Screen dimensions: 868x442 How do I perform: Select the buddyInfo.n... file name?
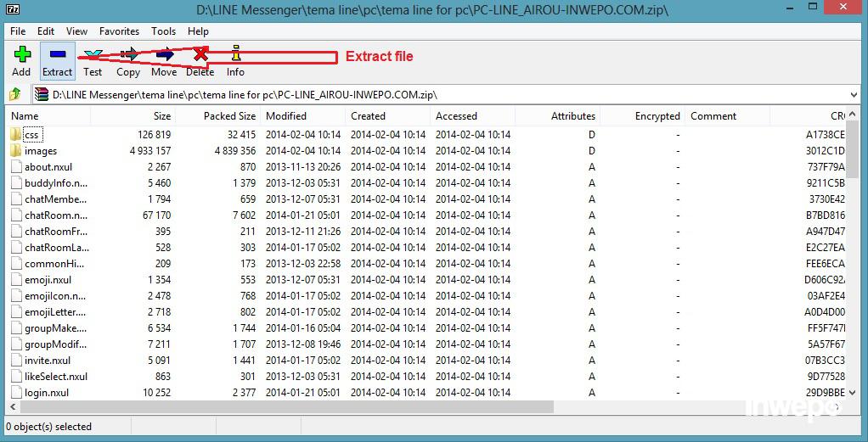point(56,182)
